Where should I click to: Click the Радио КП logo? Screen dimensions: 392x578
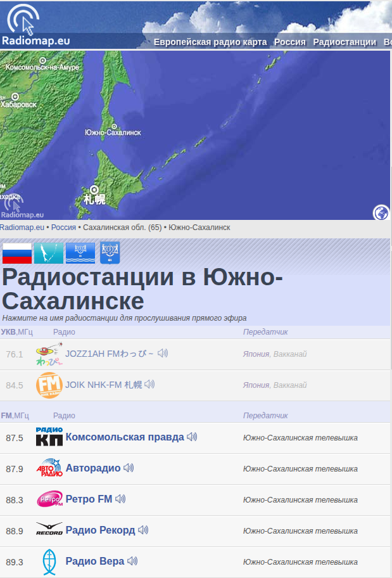click(49, 437)
